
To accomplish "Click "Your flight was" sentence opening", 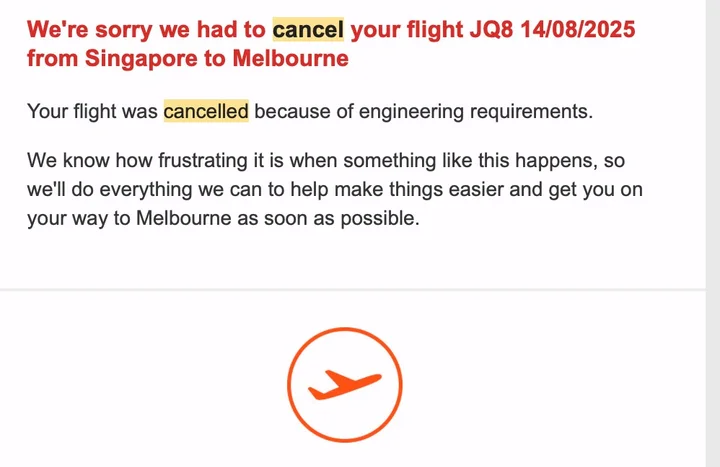I will [x=93, y=111].
